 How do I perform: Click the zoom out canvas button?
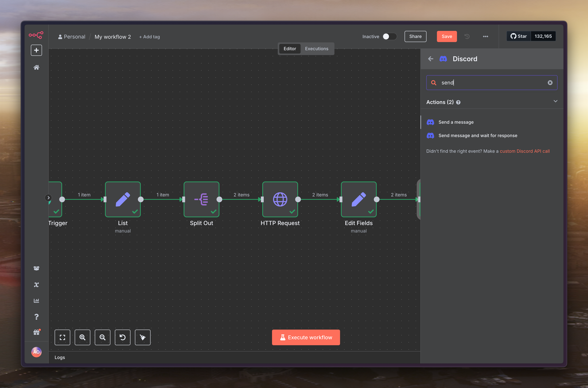click(102, 337)
